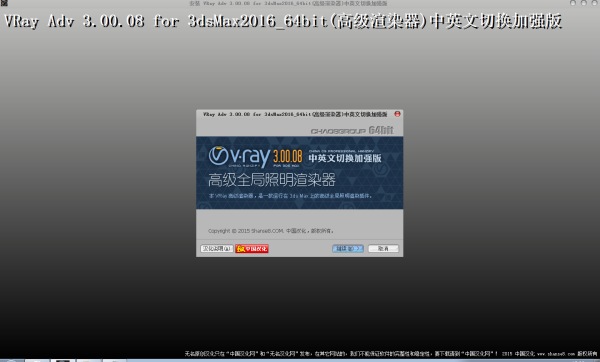Click the CHAOSGROUP 64bit label
The image size is (600, 362).
(x=352, y=130)
